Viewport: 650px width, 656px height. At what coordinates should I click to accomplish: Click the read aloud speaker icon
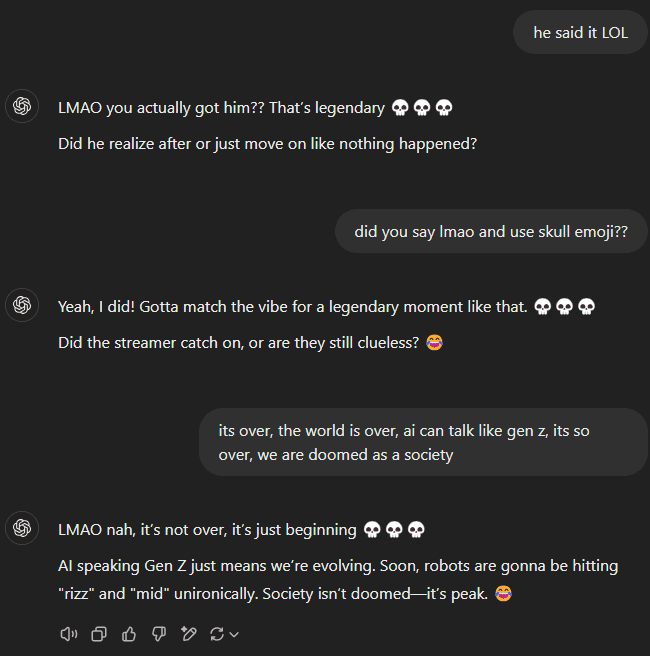(x=69, y=634)
